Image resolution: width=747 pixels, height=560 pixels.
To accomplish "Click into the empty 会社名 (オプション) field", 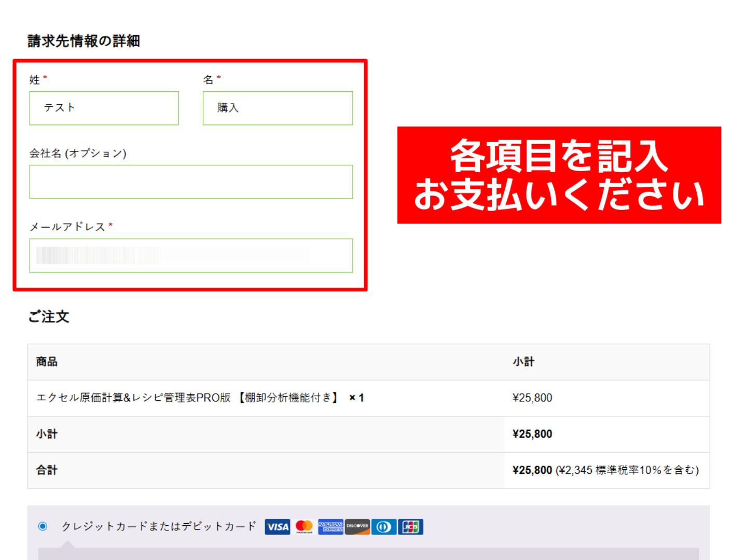I will (191, 182).
